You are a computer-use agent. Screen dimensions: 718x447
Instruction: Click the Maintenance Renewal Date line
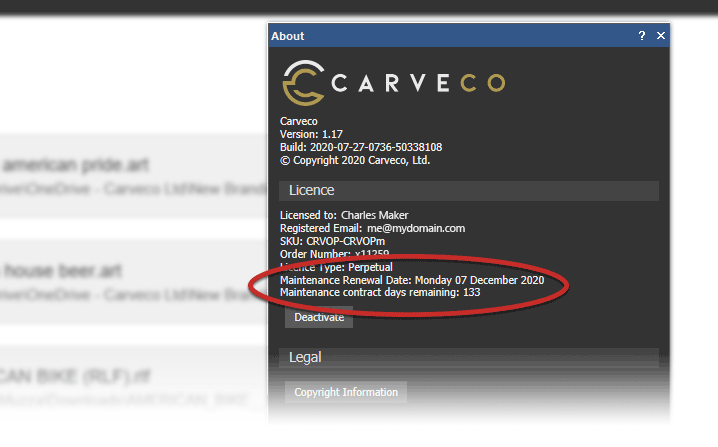pos(412,280)
